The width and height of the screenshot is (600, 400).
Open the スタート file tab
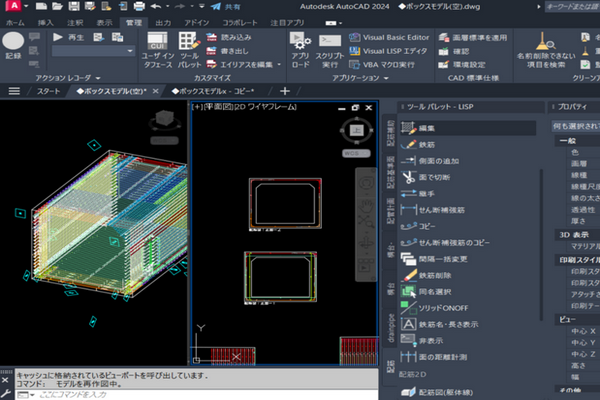[x=48, y=91]
